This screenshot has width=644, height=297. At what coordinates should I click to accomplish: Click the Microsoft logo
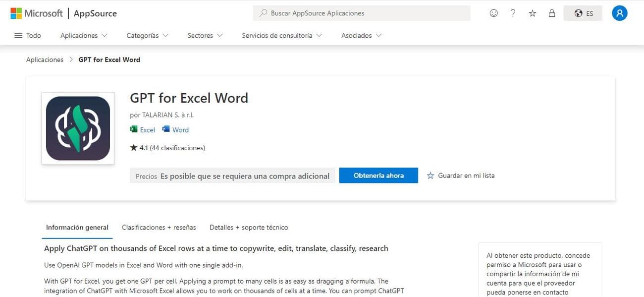tap(37, 13)
